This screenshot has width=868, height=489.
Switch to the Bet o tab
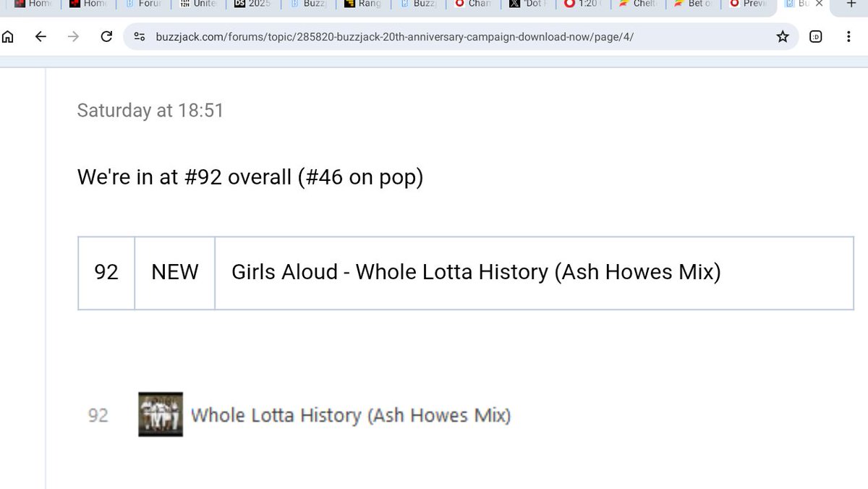[693, 4]
